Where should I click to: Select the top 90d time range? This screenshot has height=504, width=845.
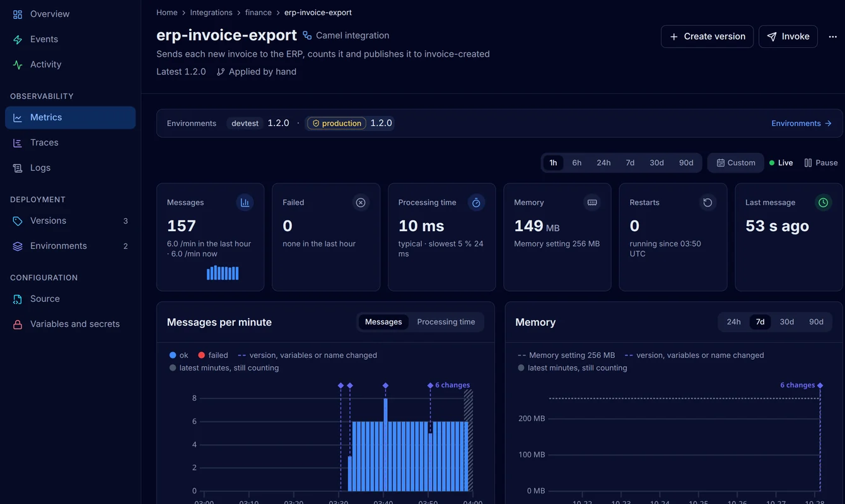(686, 163)
